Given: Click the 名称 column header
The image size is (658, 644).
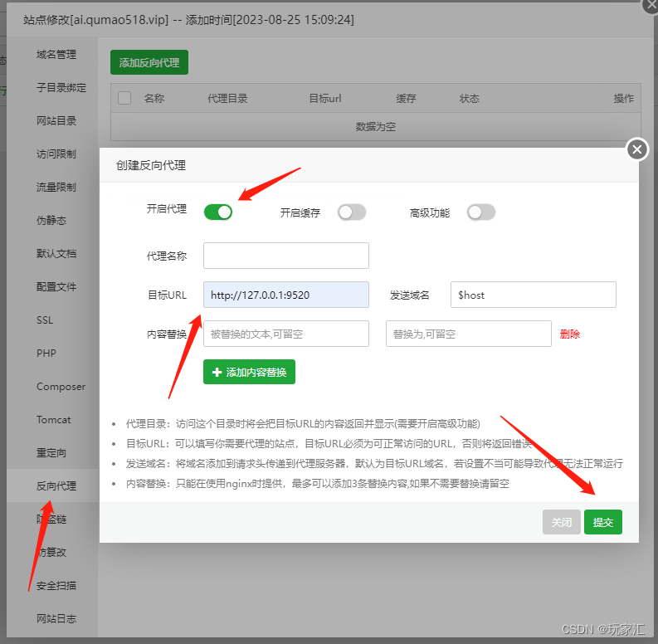Looking at the screenshot, I should point(154,99).
